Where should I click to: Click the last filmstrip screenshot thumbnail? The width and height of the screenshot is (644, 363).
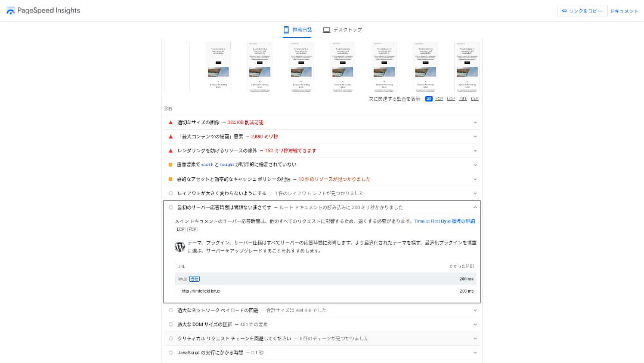(467, 67)
